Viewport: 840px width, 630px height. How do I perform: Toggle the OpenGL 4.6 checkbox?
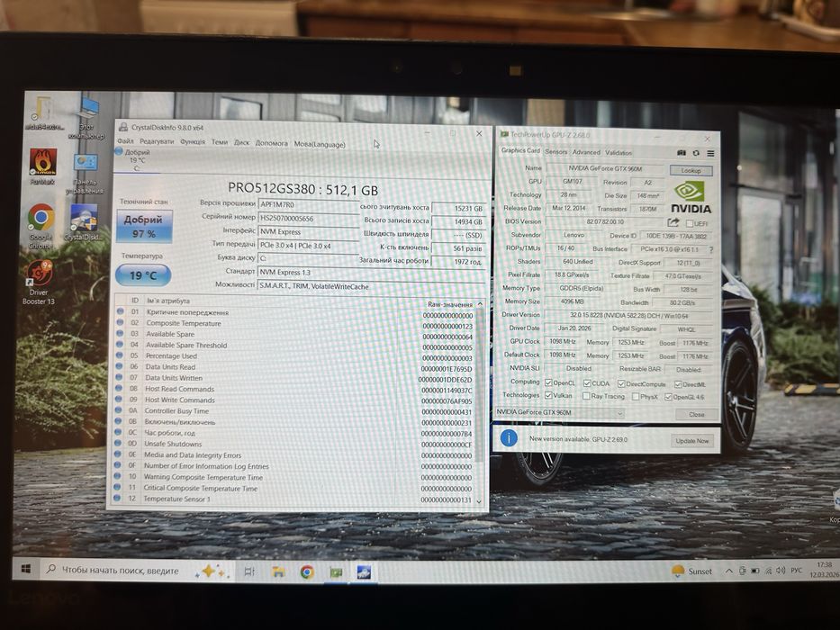668,397
